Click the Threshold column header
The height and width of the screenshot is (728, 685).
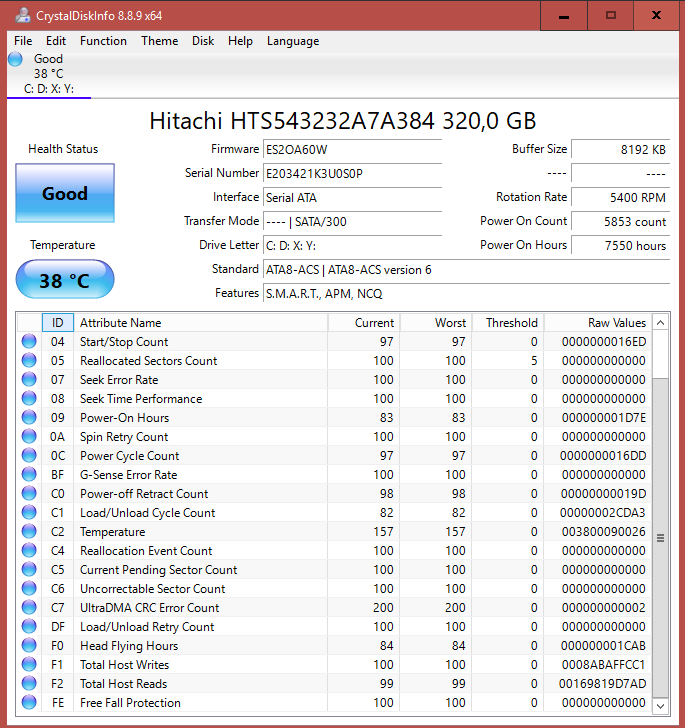tap(508, 323)
